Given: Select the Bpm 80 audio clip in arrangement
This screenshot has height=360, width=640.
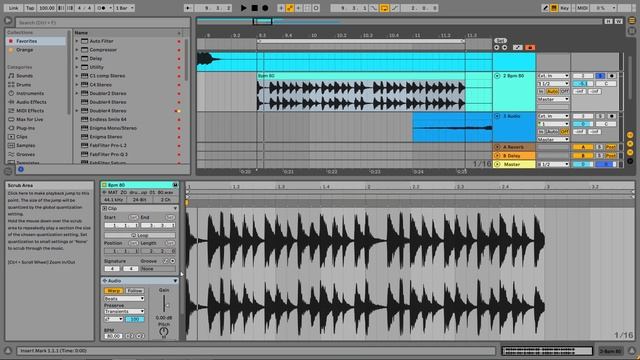Looking at the screenshot, I should (x=361, y=92).
